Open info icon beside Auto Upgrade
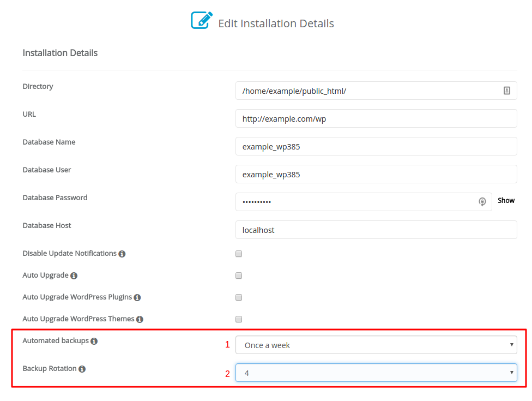Viewport: 532px width, 401px height. click(x=74, y=276)
